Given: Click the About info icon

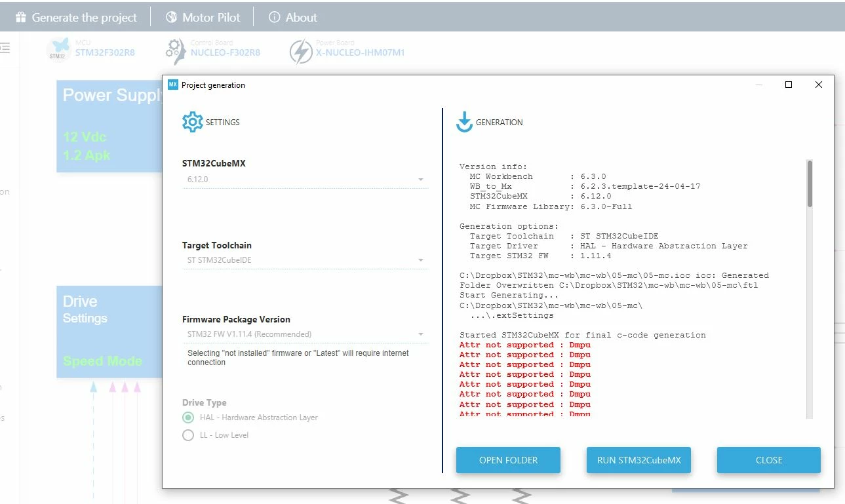Looking at the screenshot, I should (x=275, y=17).
